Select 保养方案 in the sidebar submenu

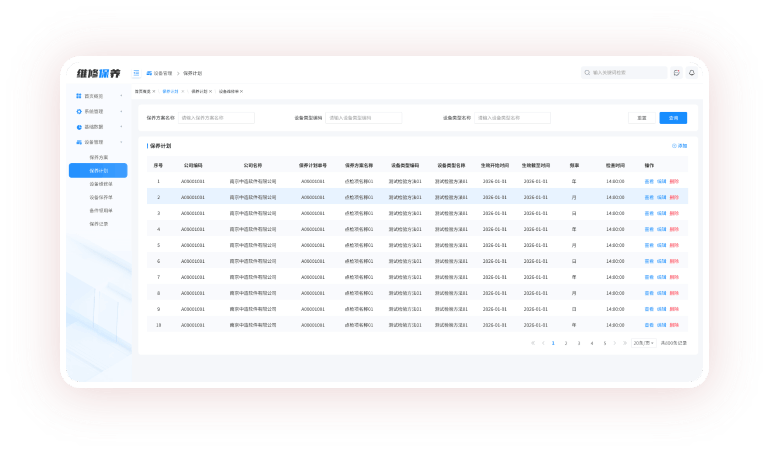coord(98,157)
